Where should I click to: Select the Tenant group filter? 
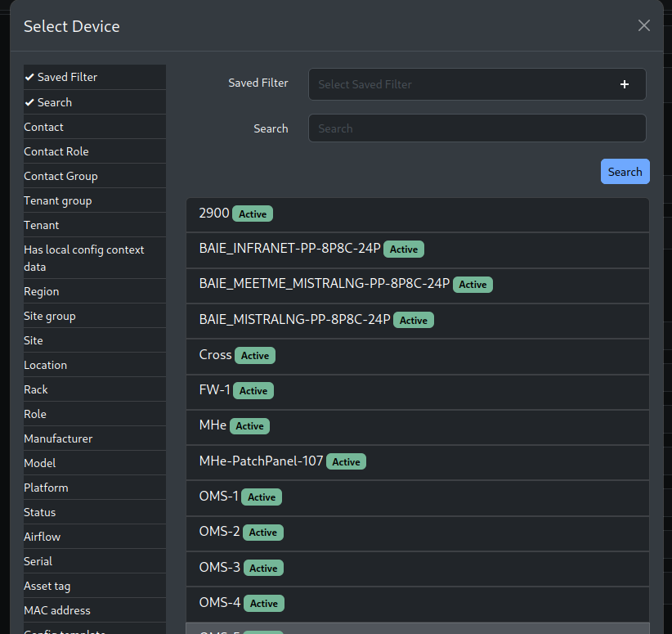pos(58,200)
